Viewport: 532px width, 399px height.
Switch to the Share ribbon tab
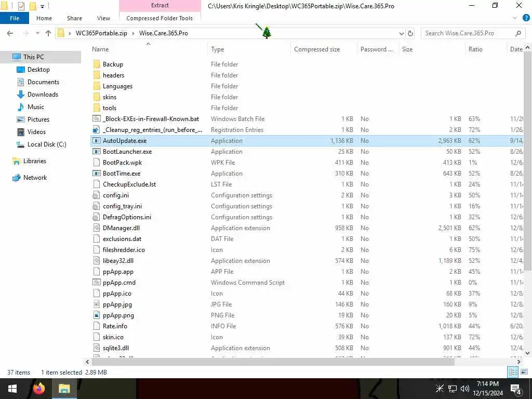click(x=74, y=18)
